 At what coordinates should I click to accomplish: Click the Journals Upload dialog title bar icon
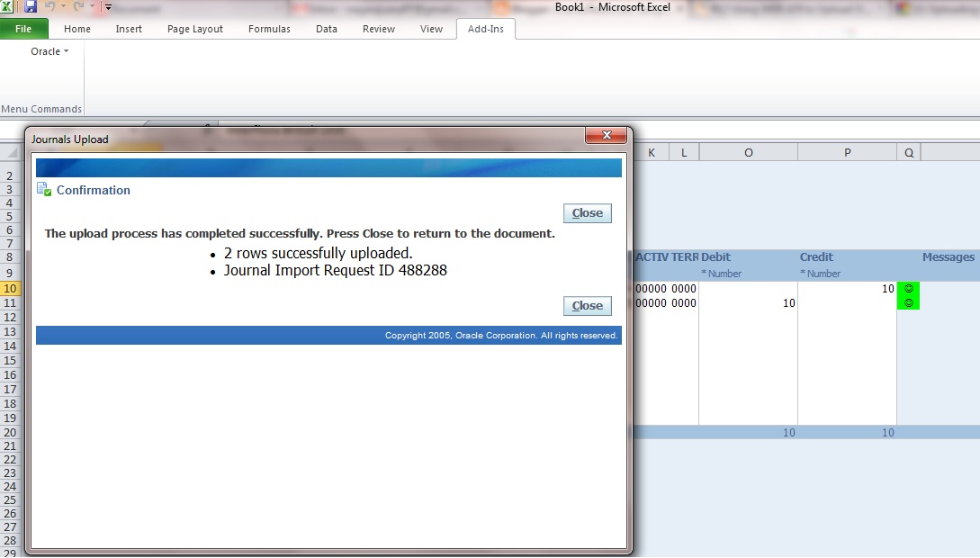(39, 139)
